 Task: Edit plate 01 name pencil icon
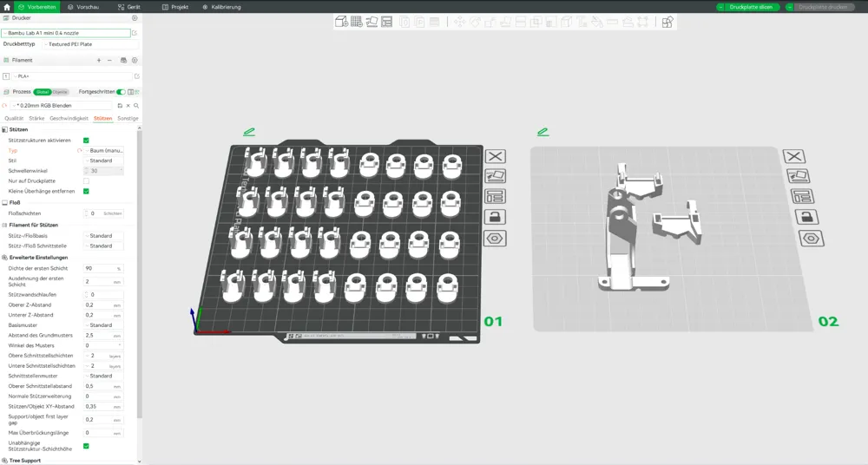pyautogui.click(x=249, y=132)
